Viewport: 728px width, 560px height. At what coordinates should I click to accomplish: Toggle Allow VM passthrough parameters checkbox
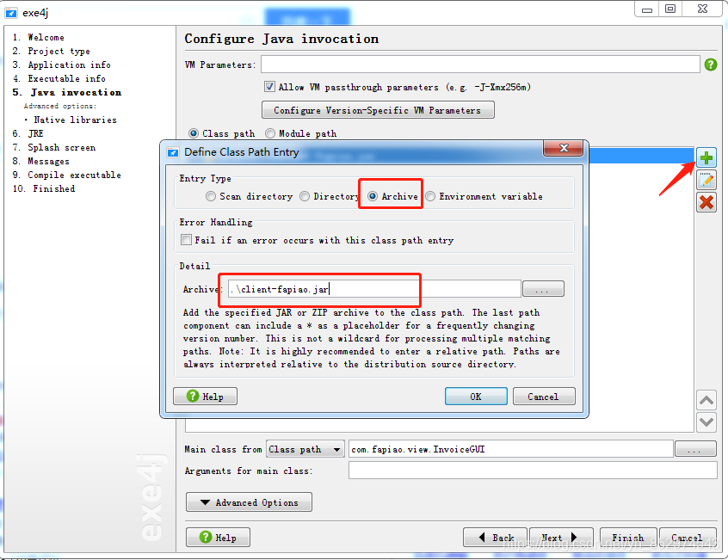pos(269,87)
